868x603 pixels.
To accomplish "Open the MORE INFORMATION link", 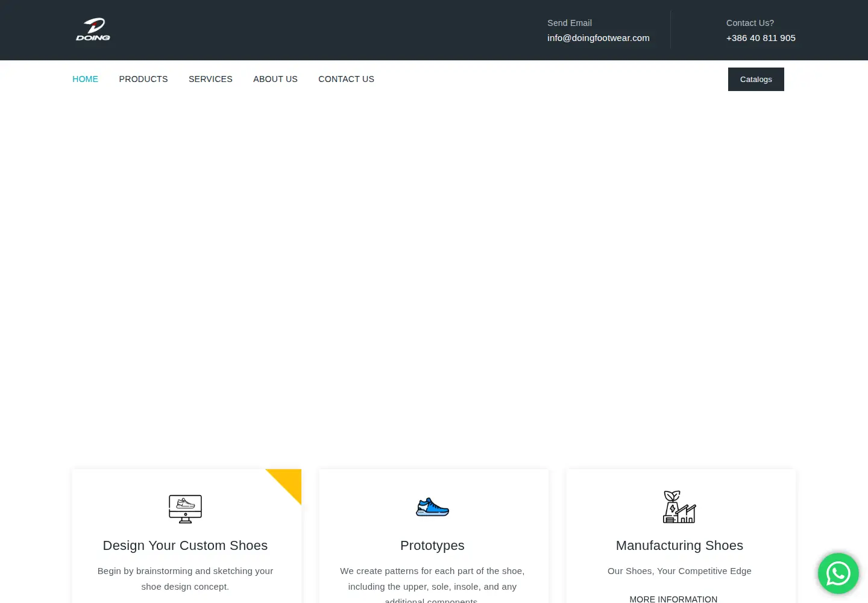I will [x=673, y=599].
